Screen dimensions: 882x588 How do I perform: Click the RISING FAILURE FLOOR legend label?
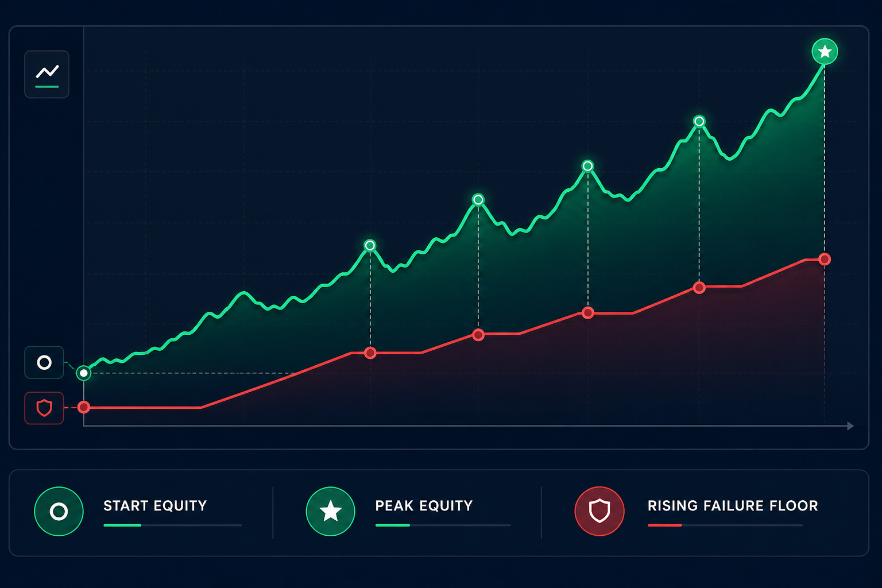(733, 505)
